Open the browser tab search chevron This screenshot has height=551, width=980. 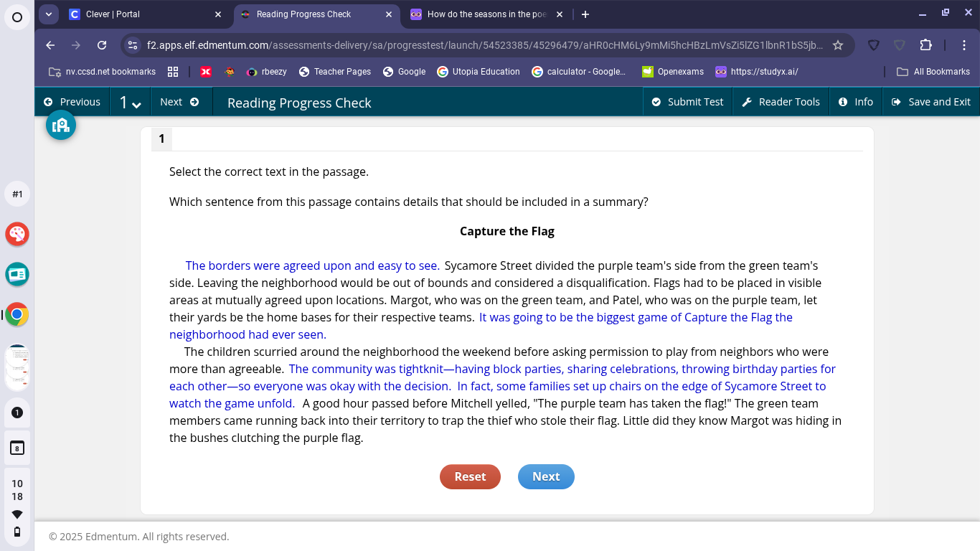pos(48,14)
